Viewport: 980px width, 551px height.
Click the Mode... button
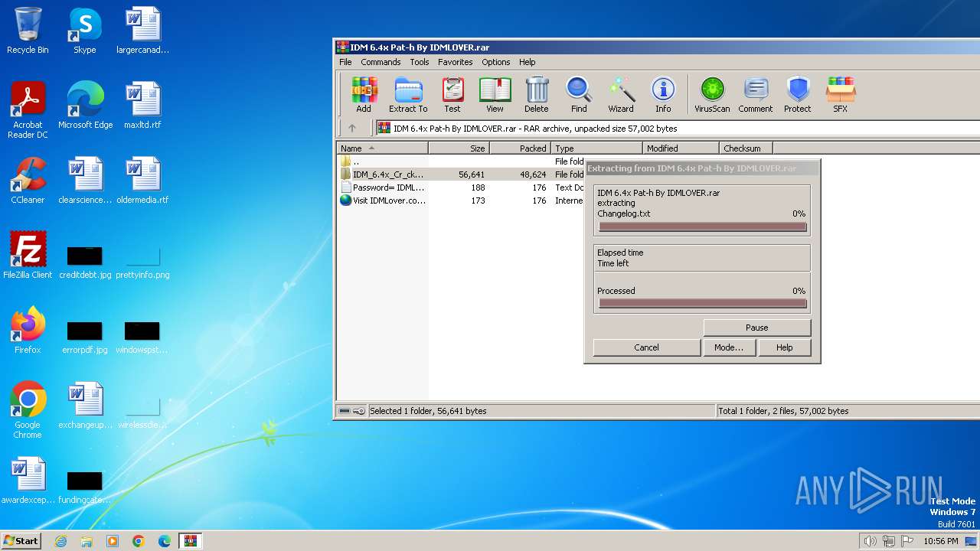point(729,347)
